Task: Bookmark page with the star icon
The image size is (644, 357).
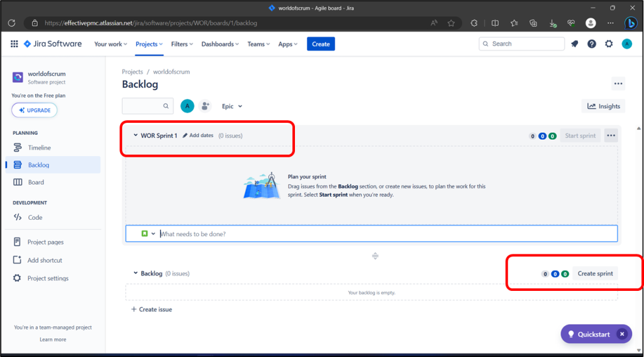Action: (451, 23)
